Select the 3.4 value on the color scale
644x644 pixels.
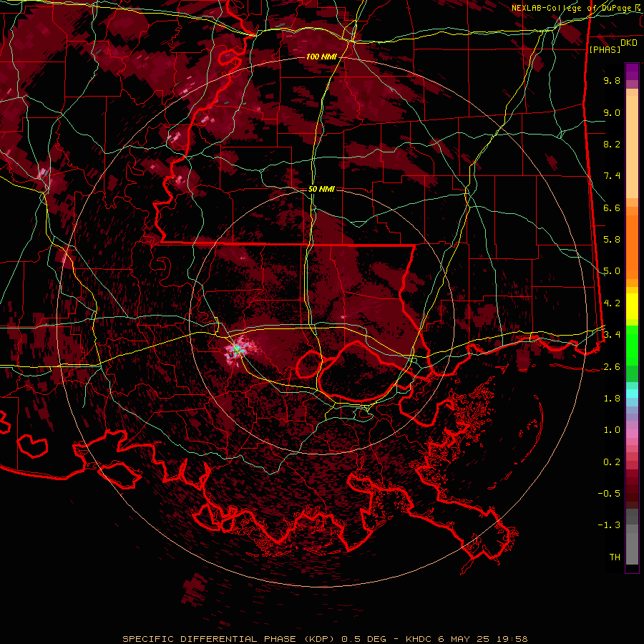(612, 335)
